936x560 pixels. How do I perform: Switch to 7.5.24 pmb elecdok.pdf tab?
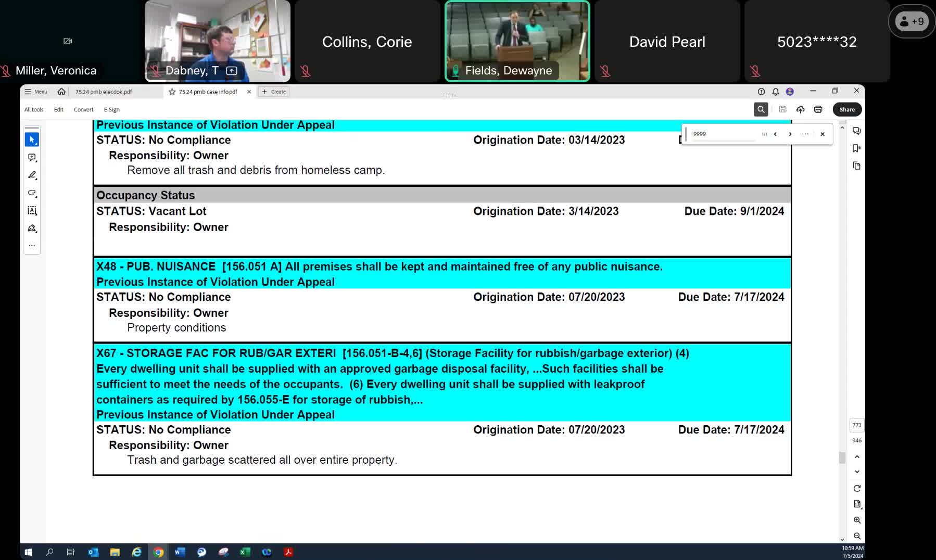[x=104, y=92]
